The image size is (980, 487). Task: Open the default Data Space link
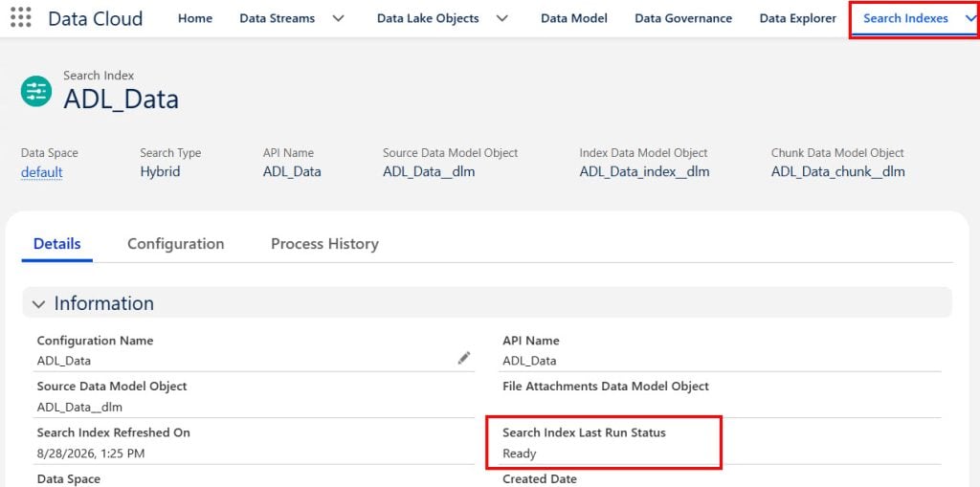click(42, 172)
